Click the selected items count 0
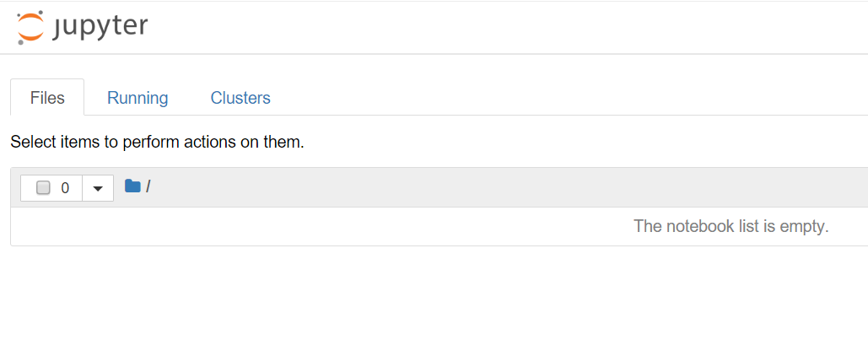This screenshot has width=868, height=356. pyautogui.click(x=65, y=188)
